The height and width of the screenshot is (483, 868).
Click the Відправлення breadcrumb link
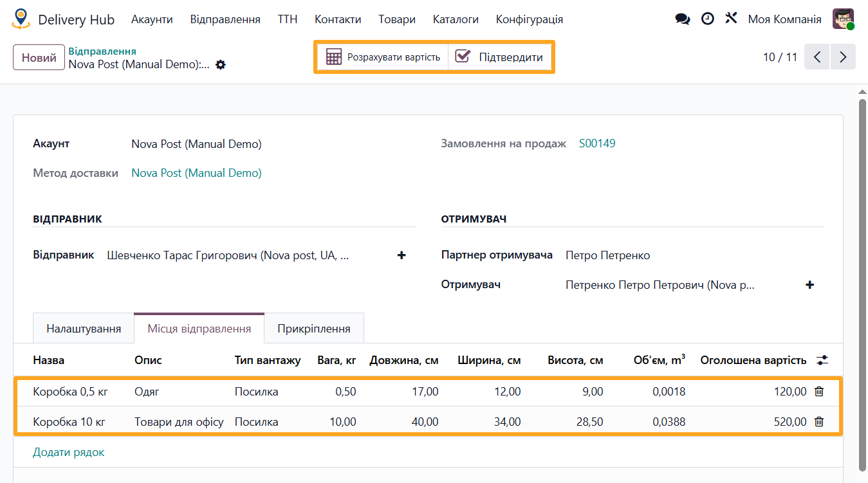102,51
